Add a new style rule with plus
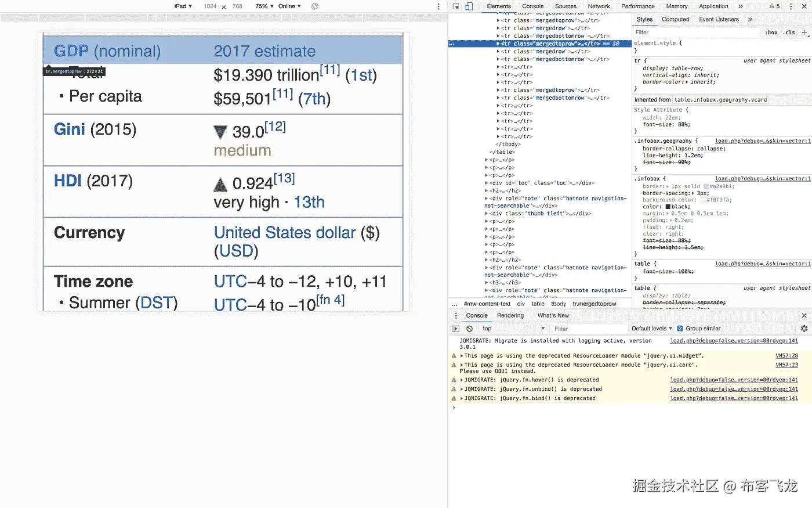 tap(804, 32)
